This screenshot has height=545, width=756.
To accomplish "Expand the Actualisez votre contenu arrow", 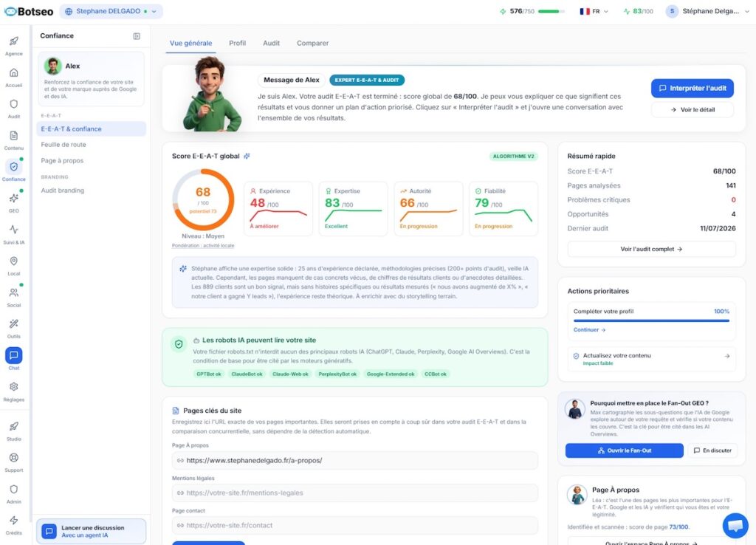I will point(727,356).
